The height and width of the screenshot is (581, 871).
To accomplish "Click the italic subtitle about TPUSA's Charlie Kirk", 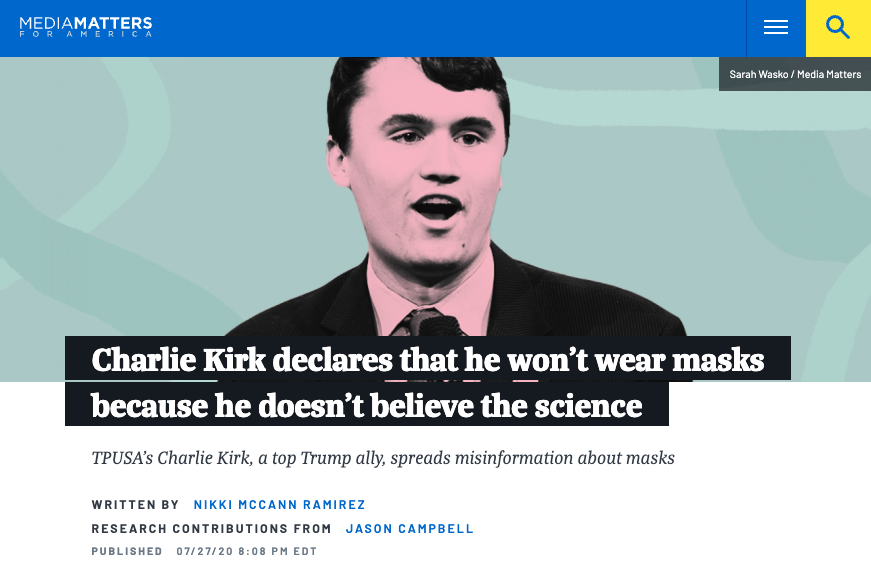I will pyautogui.click(x=383, y=458).
